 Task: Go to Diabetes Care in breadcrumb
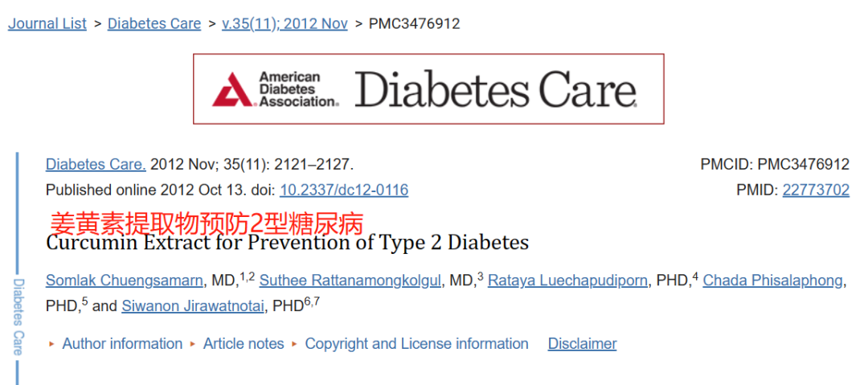coord(154,24)
